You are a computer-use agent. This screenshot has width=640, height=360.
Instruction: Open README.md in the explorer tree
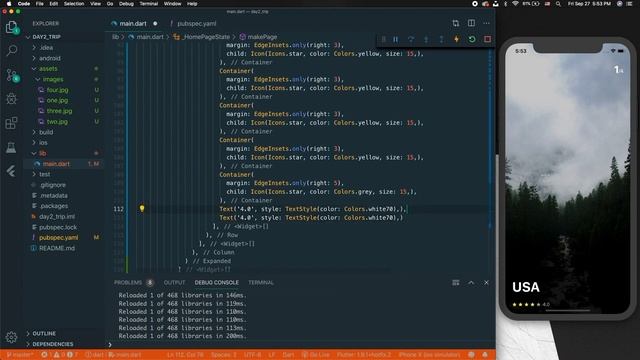tap(57, 248)
